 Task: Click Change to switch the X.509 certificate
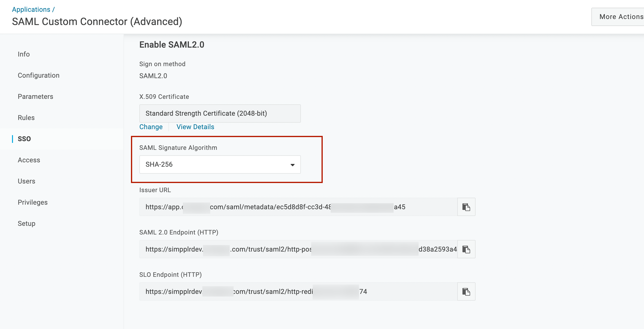point(151,127)
